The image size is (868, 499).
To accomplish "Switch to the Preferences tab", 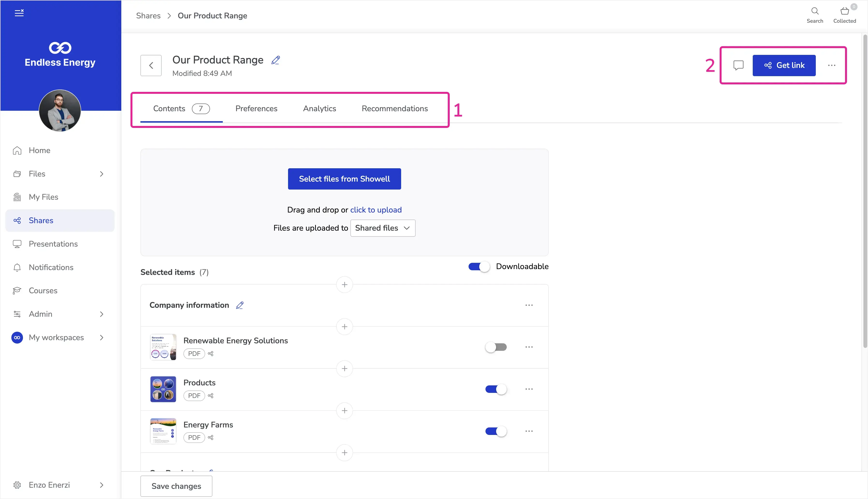I will (x=256, y=109).
